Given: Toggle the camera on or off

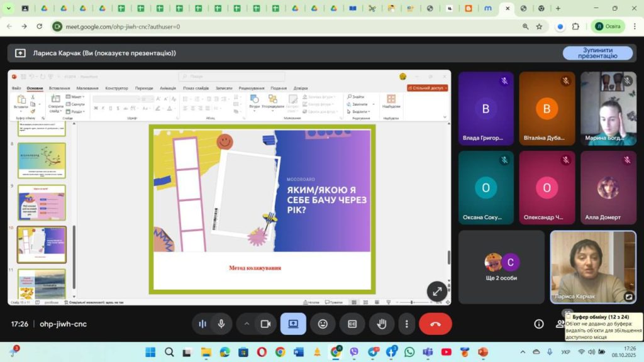Looking at the screenshot, I should 265,324.
